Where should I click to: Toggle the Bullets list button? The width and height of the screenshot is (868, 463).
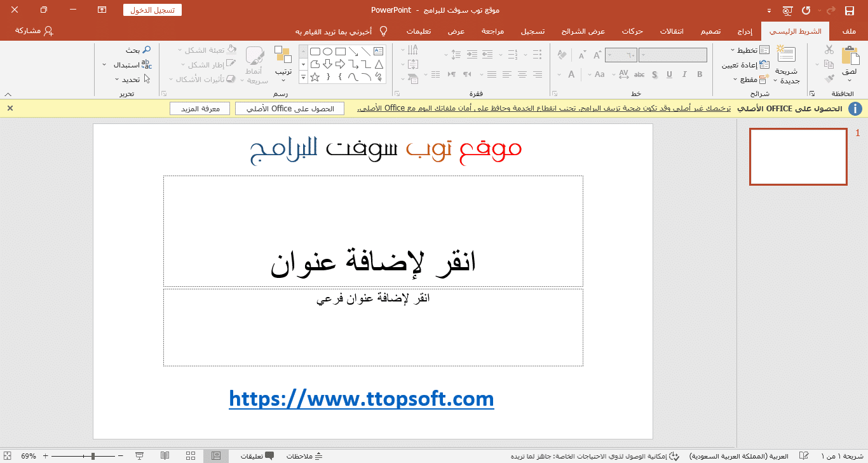[537, 55]
